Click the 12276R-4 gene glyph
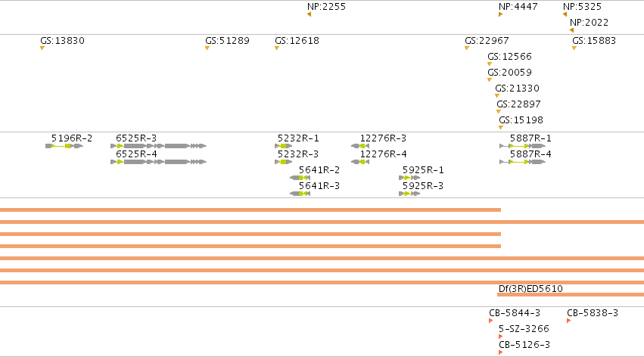The image size is (644, 357). (360, 162)
